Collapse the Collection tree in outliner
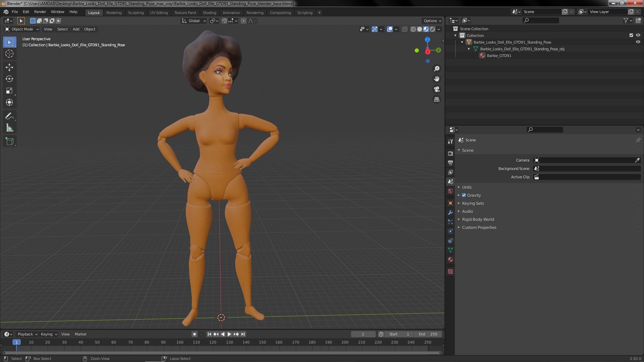 pyautogui.click(x=455, y=35)
